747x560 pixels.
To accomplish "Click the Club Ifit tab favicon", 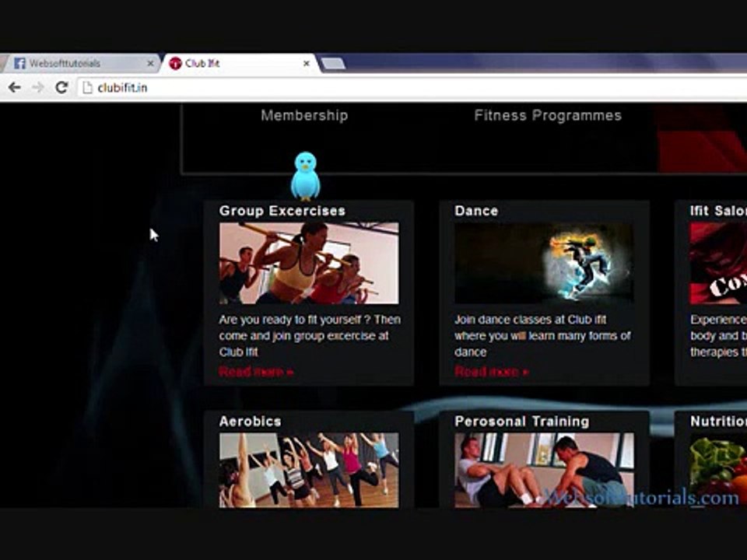I will (x=176, y=63).
